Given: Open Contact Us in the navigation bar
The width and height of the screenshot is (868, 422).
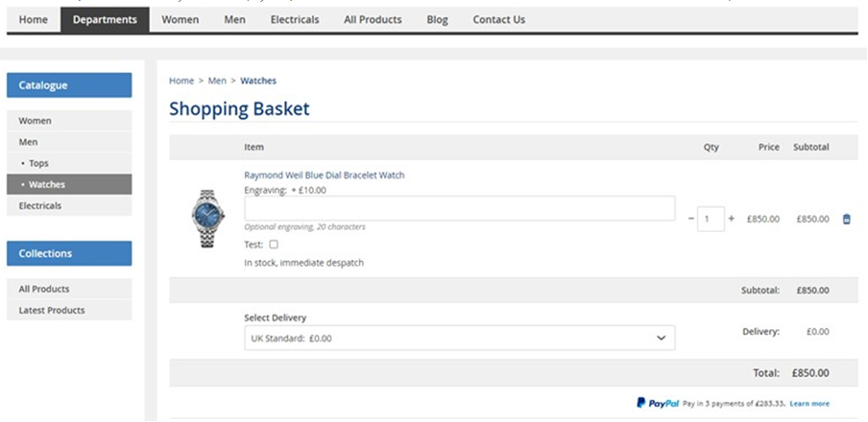Looking at the screenshot, I should [x=498, y=19].
